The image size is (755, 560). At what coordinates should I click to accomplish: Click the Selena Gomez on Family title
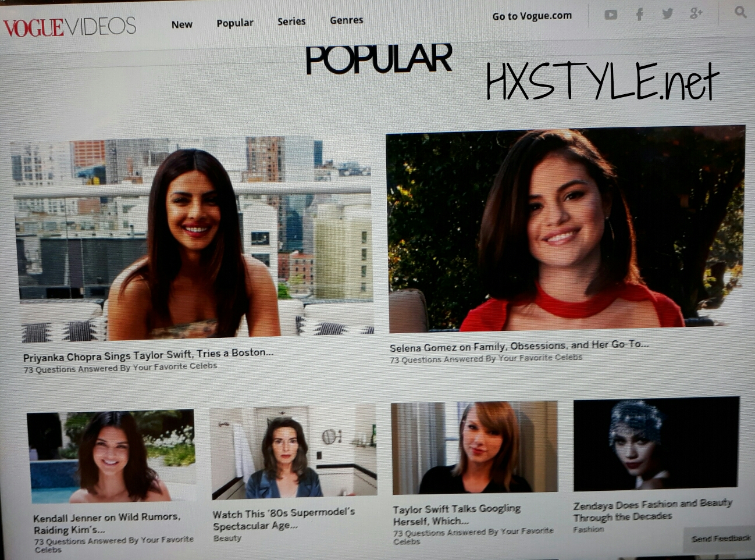pyautogui.click(x=519, y=346)
